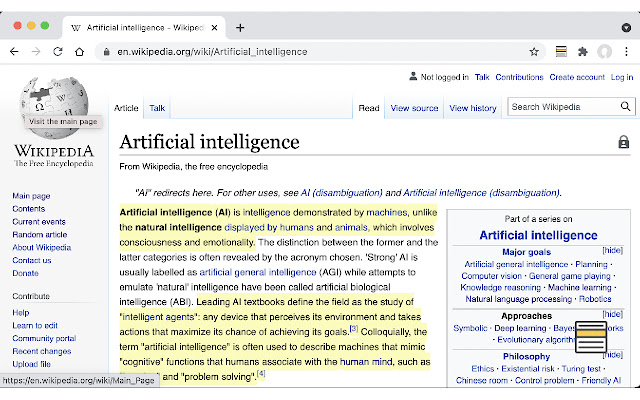Screen dimensions: 640x400
Task: Click the Not logged in user icon
Action: pyautogui.click(x=413, y=76)
